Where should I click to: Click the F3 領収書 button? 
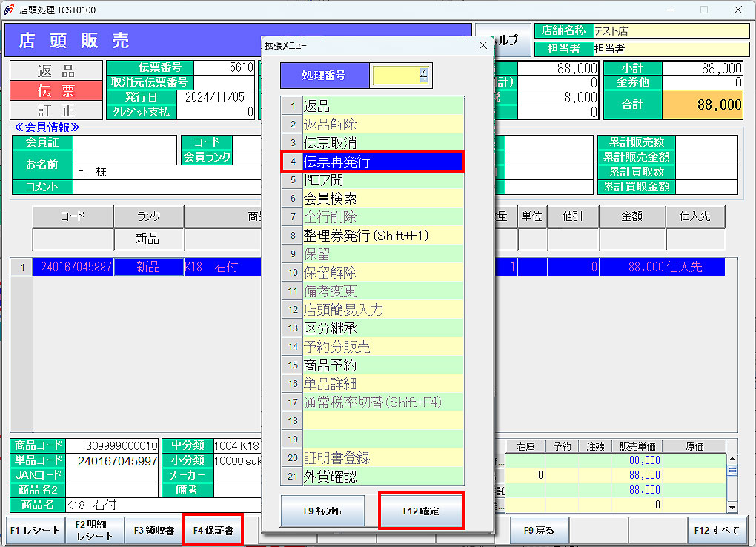tap(153, 530)
